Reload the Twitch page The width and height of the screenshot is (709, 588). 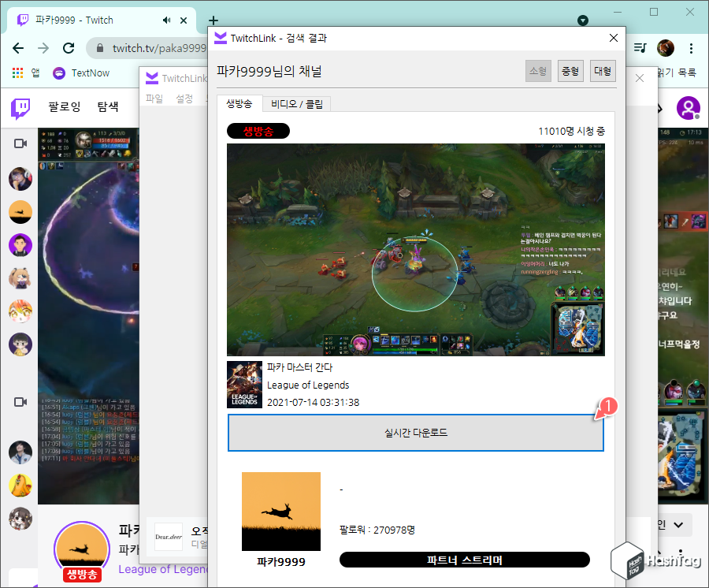69,48
